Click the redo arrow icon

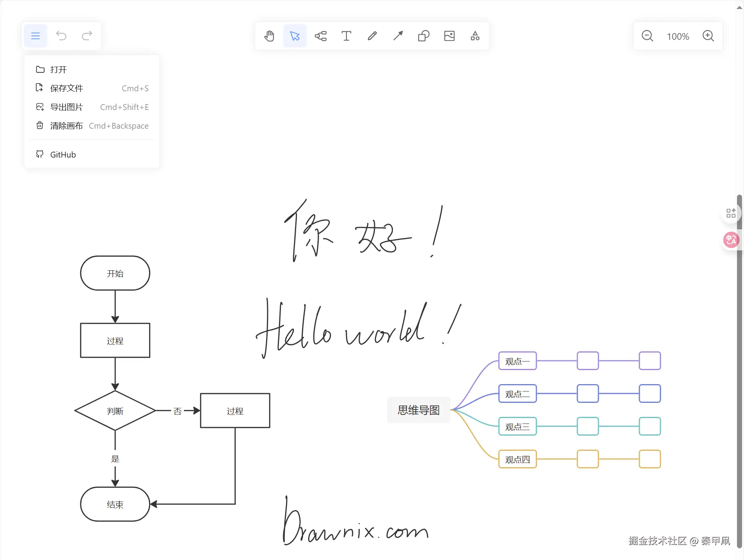[87, 36]
